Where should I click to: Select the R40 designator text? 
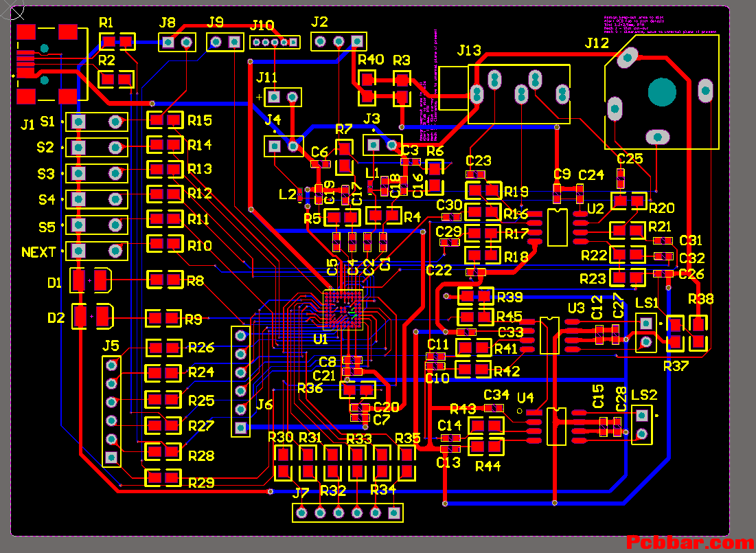point(371,60)
